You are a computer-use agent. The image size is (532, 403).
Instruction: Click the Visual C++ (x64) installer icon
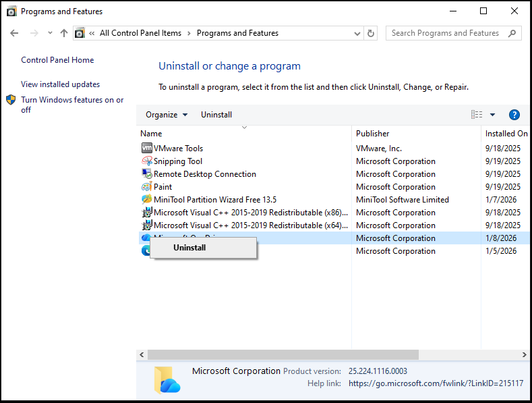[x=146, y=225]
